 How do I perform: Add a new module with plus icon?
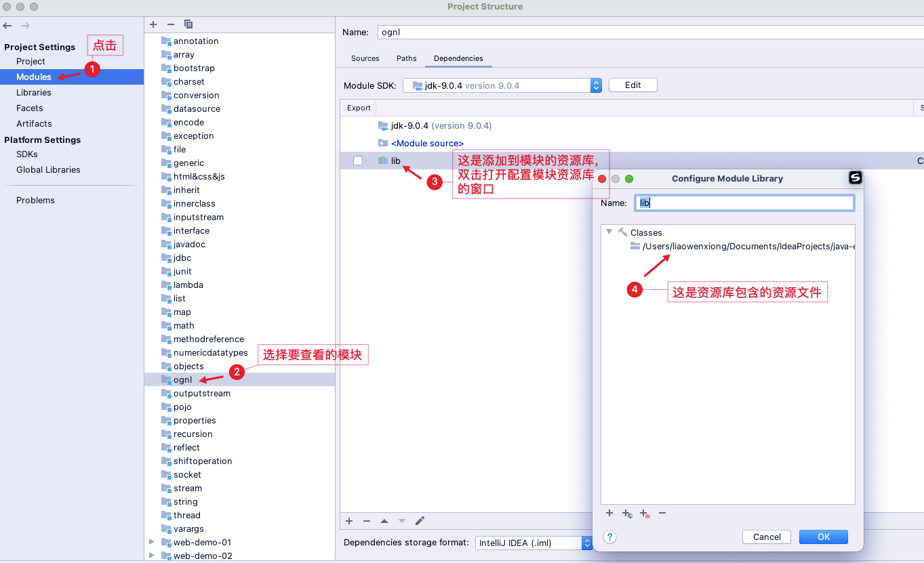tap(153, 24)
